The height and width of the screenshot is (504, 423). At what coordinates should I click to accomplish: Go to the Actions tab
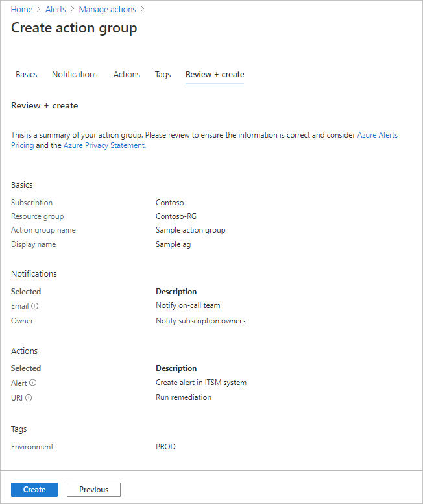(x=127, y=75)
